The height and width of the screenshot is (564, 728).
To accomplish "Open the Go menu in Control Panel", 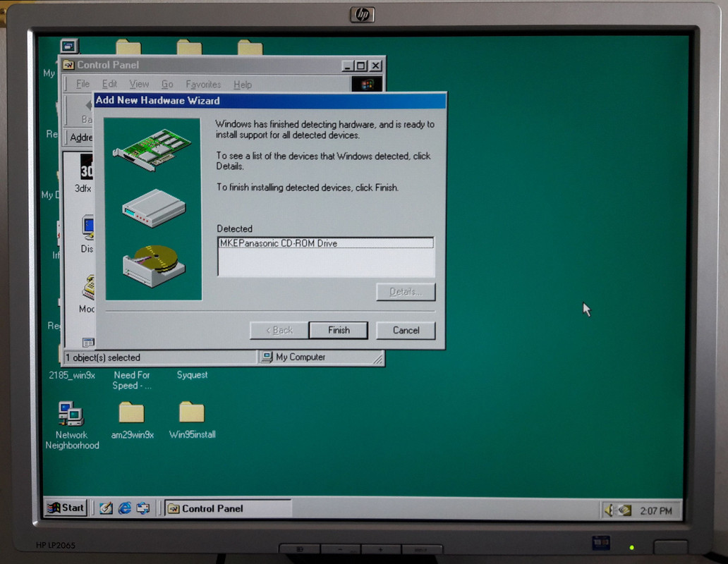I will 167,85.
